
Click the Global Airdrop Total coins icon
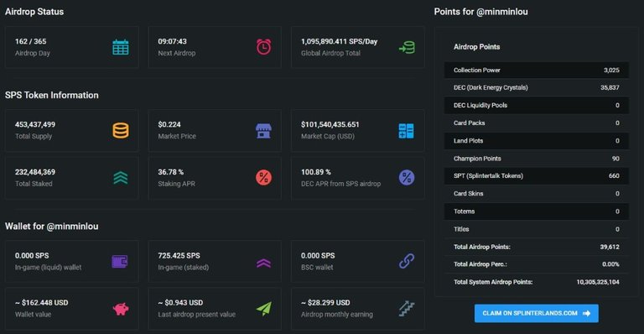tap(407, 47)
